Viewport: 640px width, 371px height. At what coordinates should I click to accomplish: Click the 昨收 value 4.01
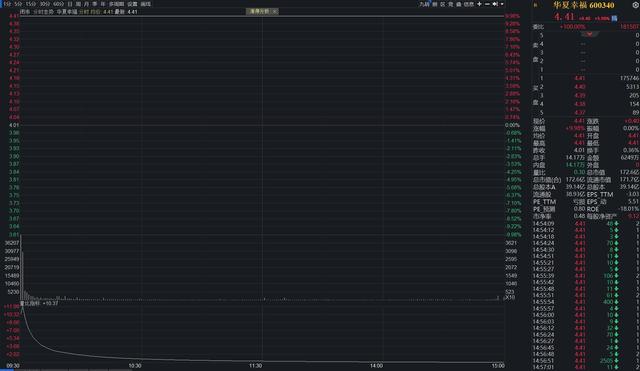pyautogui.click(x=580, y=150)
